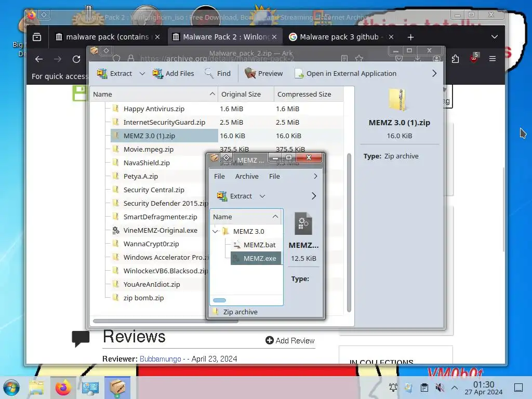Select zip bomb.zip
The width and height of the screenshot is (532, 399).
143,298
